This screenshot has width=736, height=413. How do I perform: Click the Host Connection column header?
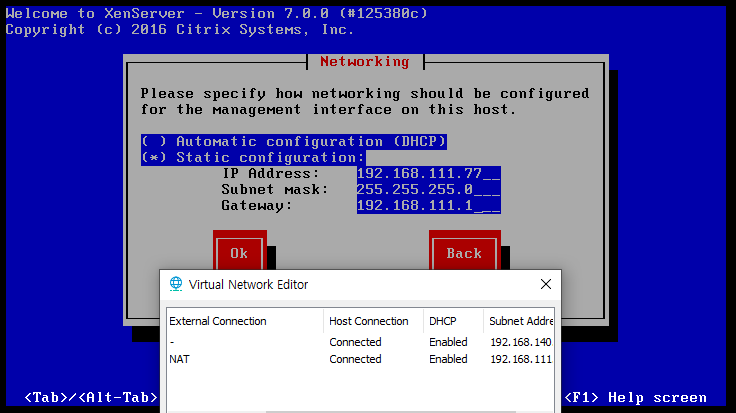coord(373,321)
